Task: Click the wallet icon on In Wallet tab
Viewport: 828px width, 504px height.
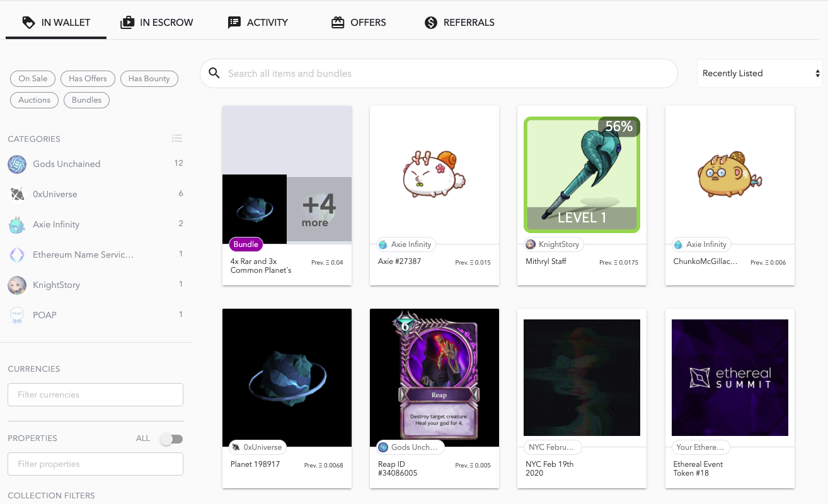Action: click(x=28, y=22)
